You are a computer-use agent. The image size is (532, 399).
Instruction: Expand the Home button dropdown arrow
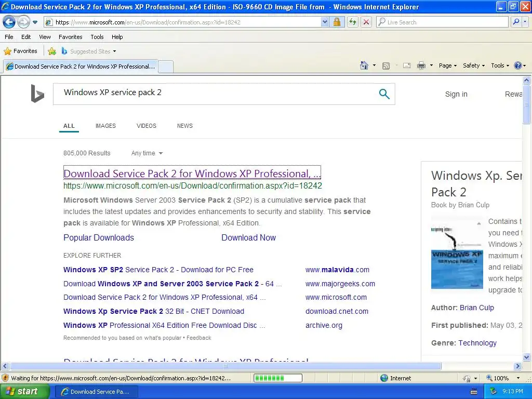(x=374, y=65)
